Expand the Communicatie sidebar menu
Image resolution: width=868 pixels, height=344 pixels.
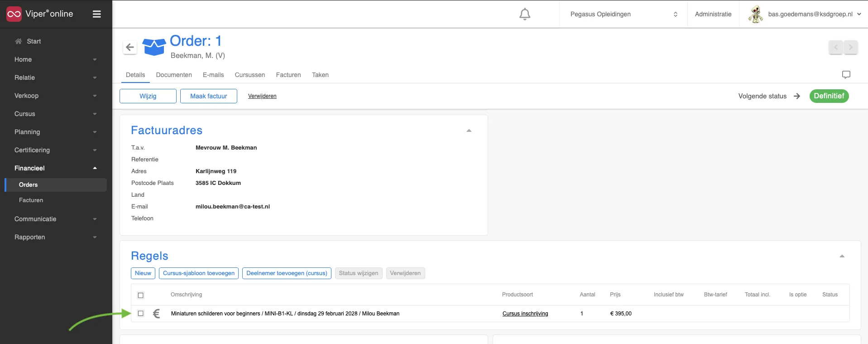[x=56, y=219]
